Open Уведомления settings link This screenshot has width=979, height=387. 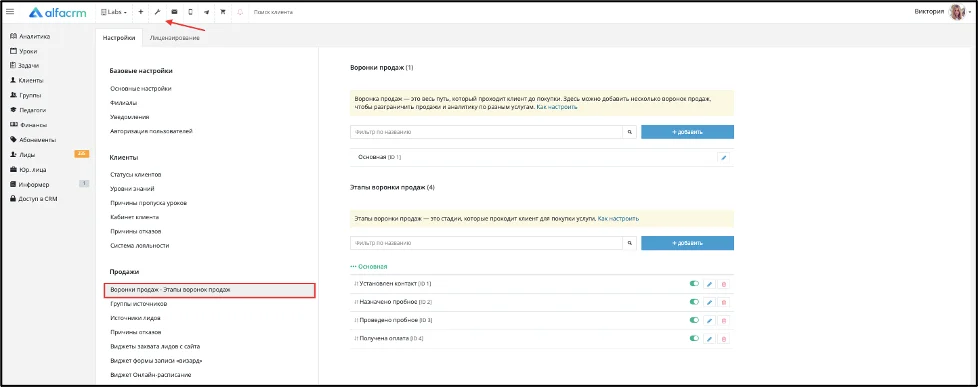click(x=129, y=117)
